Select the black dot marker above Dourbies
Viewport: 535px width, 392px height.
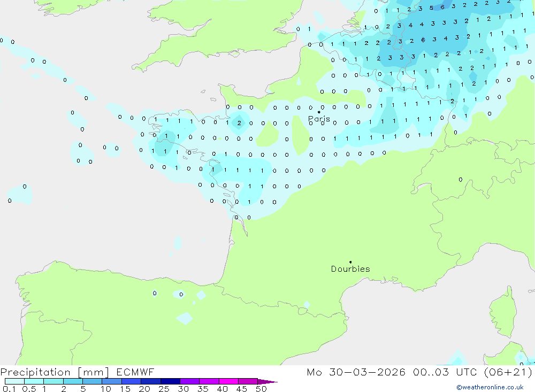tap(350, 262)
